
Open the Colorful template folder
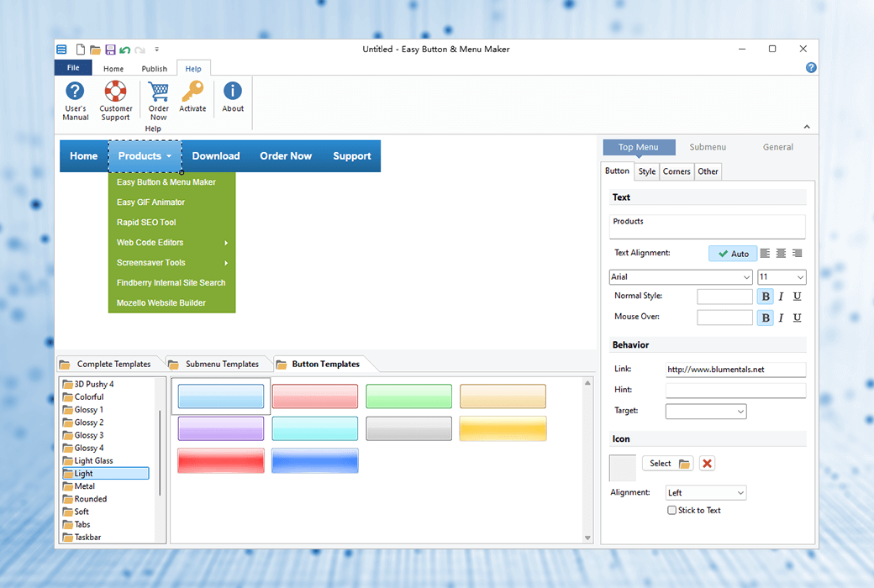click(83, 396)
